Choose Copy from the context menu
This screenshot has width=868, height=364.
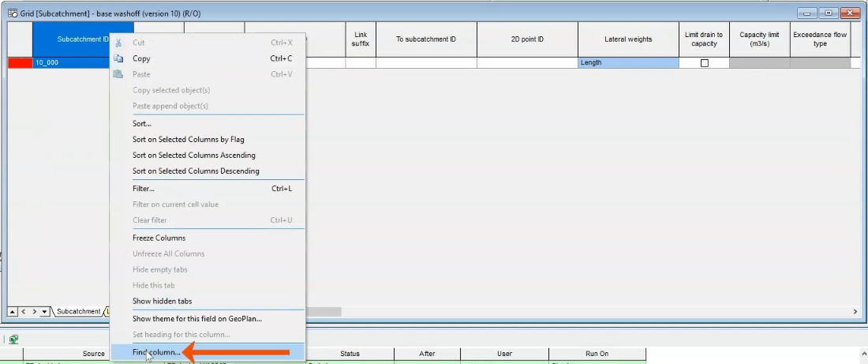pos(208,58)
